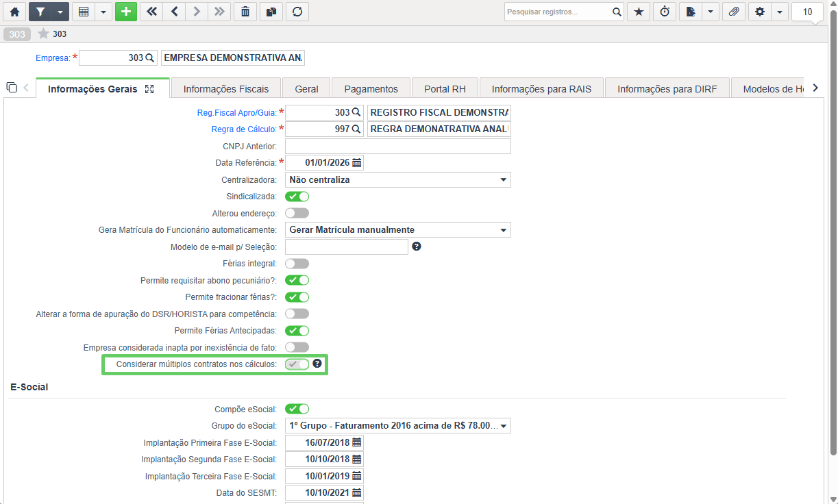
Task: Switch to Geral tab
Action: point(306,89)
